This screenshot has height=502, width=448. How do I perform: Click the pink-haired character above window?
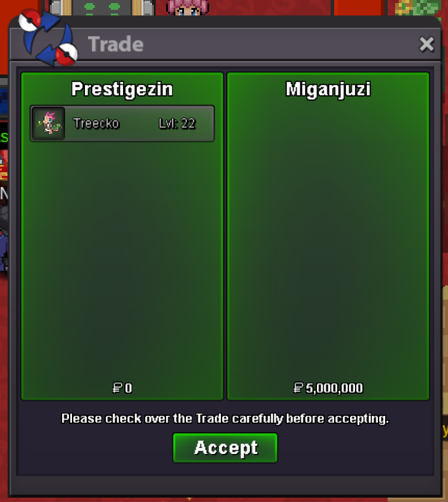[x=188, y=7]
